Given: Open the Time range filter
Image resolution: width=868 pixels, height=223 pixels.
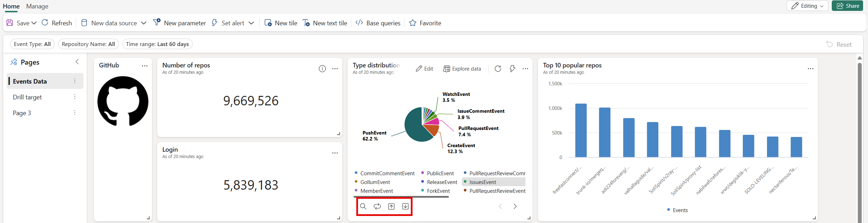Looking at the screenshot, I should [x=157, y=44].
